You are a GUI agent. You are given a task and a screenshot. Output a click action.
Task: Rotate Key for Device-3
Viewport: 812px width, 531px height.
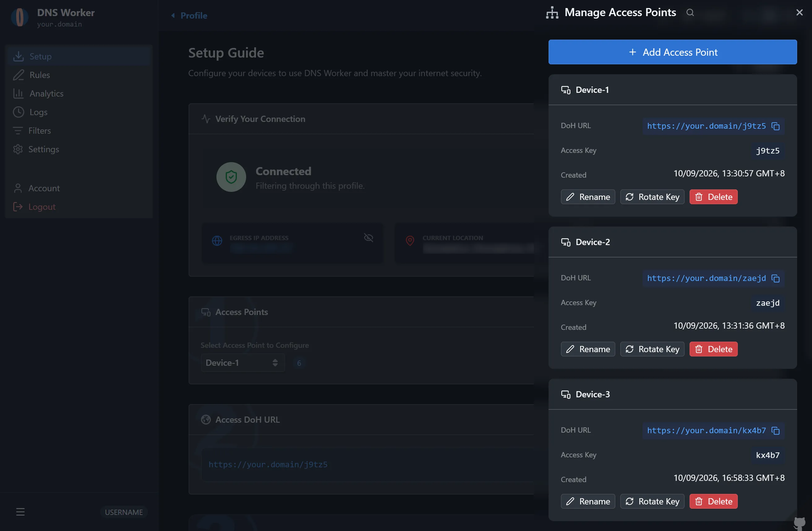click(x=652, y=502)
